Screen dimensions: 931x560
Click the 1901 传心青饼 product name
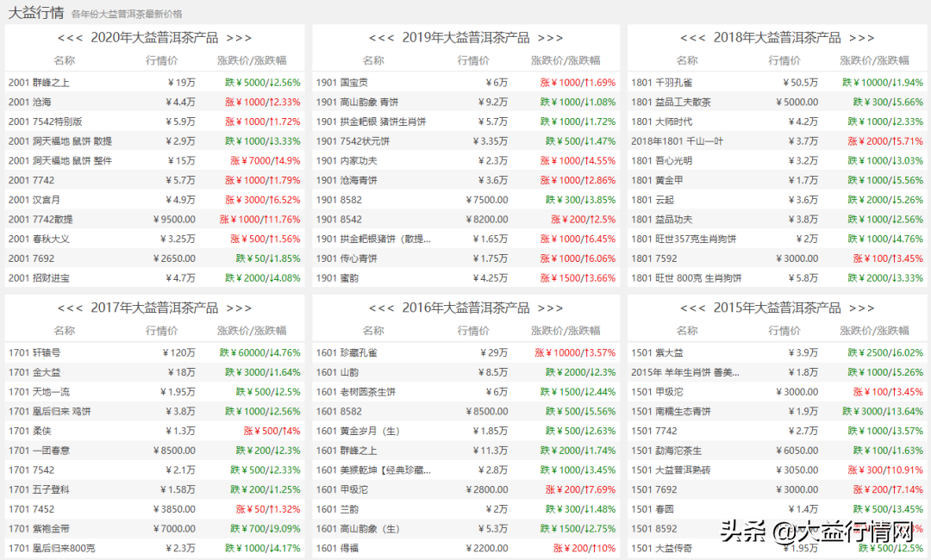click(347, 258)
